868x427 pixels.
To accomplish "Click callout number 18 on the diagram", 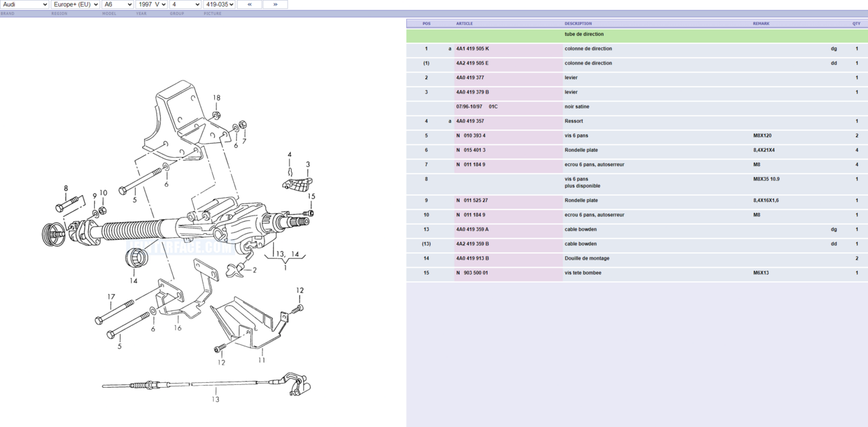I will point(216,98).
